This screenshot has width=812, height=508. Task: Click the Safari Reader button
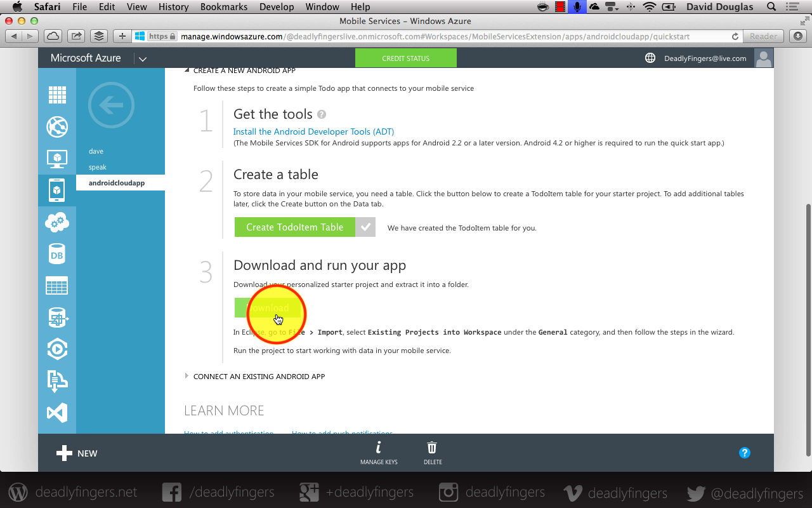[x=763, y=36]
